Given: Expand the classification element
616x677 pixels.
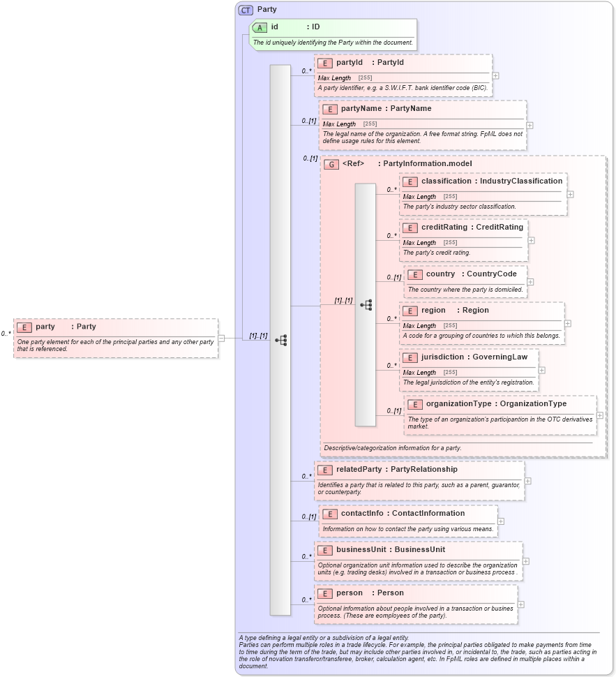Looking at the screenshot, I should tap(570, 194).
